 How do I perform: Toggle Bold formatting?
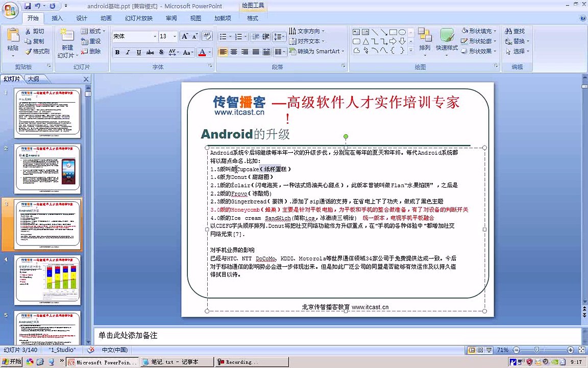(117, 52)
